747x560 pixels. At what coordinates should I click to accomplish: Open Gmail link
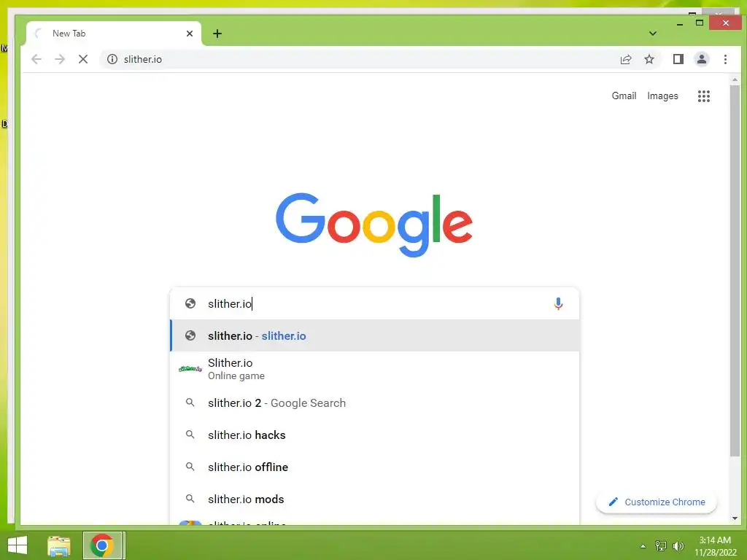(624, 96)
